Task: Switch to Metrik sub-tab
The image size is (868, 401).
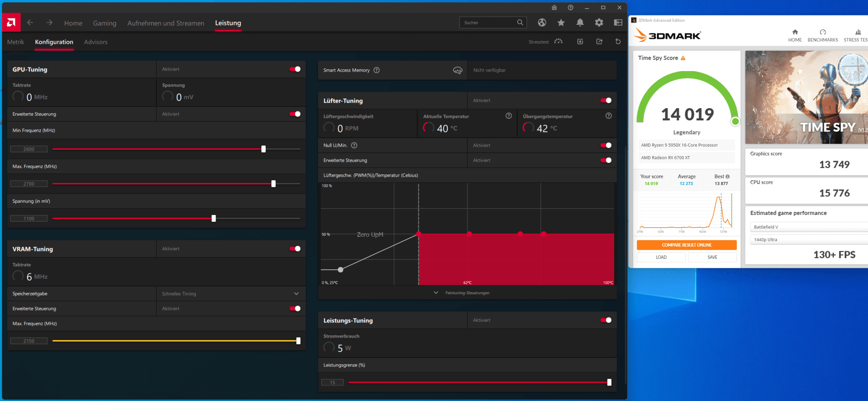Action: tap(16, 42)
